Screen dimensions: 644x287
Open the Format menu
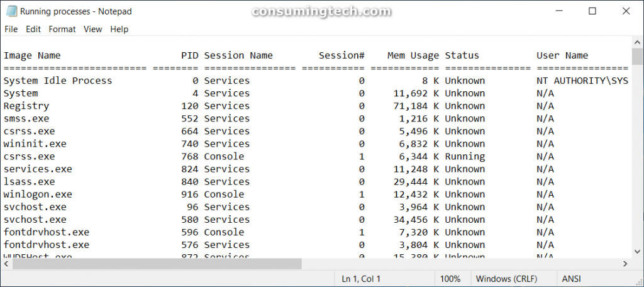[x=62, y=29]
